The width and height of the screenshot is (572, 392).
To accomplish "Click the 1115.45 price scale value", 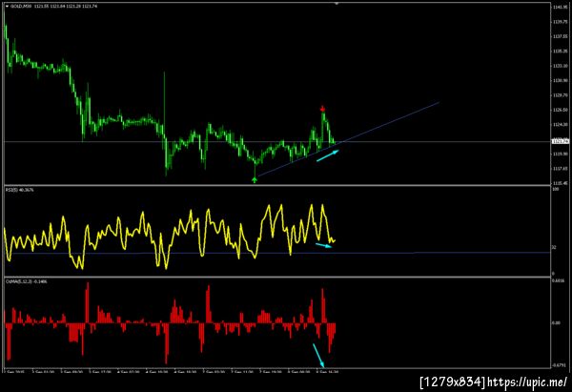I will coord(561,183).
